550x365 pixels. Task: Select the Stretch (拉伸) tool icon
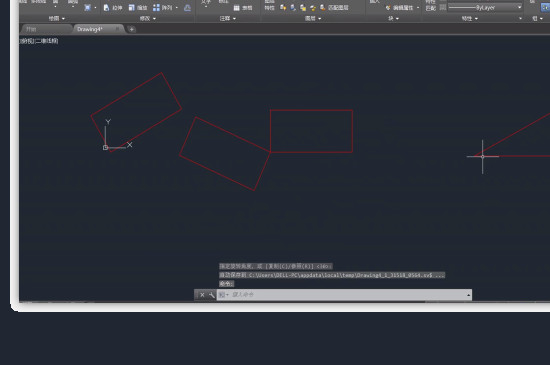106,7
